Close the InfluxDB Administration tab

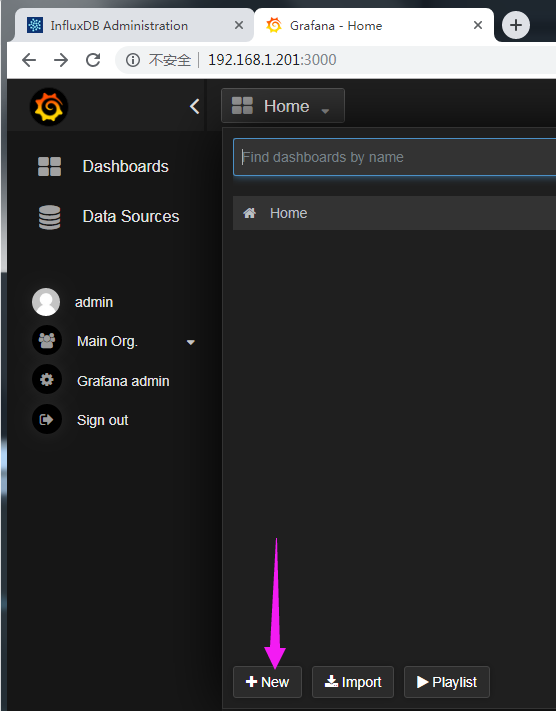point(239,25)
